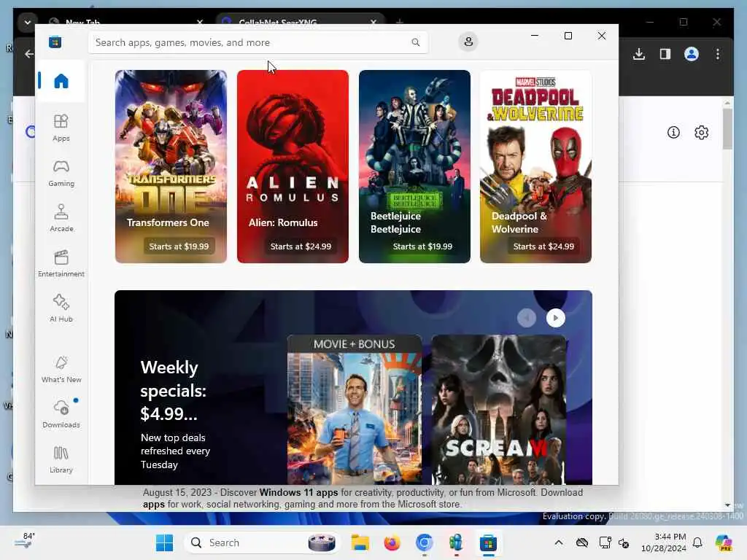The height and width of the screenshot is (560, 747).
Task: Open the Home page in Microsoft Store sidebar
Action: coord(61,81)
